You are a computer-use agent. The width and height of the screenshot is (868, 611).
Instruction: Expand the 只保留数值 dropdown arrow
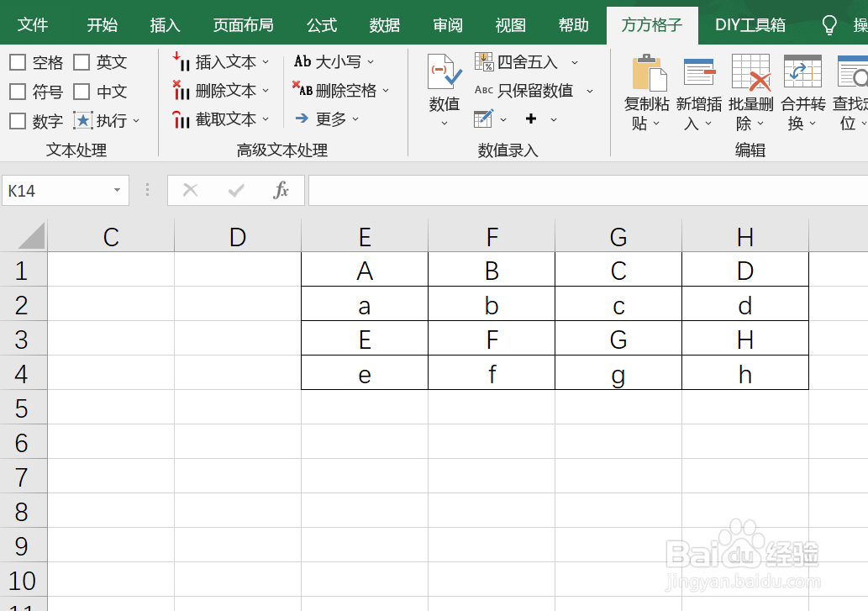pyautogui.click(x=590, y=91)
